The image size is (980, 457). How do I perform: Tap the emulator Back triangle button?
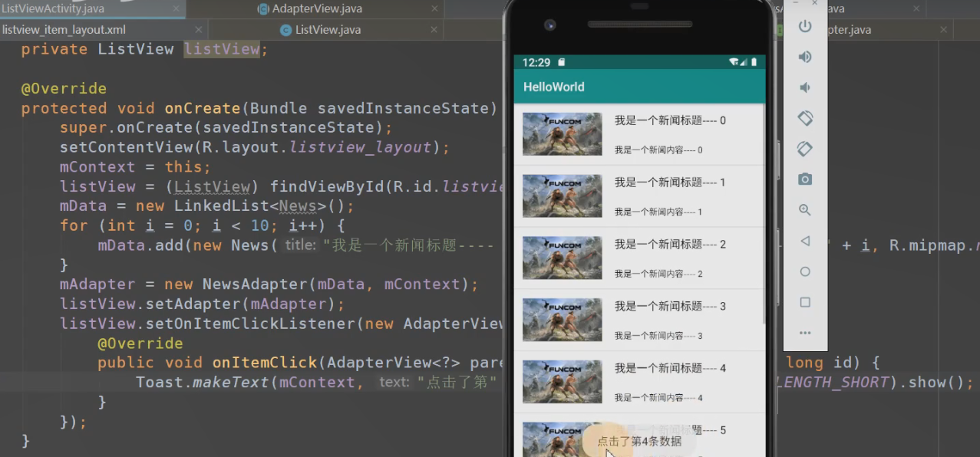pos(805,241)
